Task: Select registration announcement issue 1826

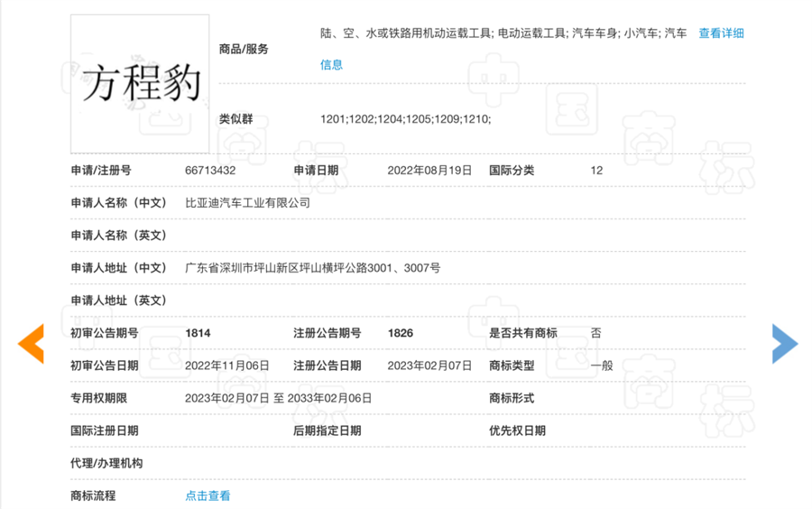Action: tap(401, 333)
